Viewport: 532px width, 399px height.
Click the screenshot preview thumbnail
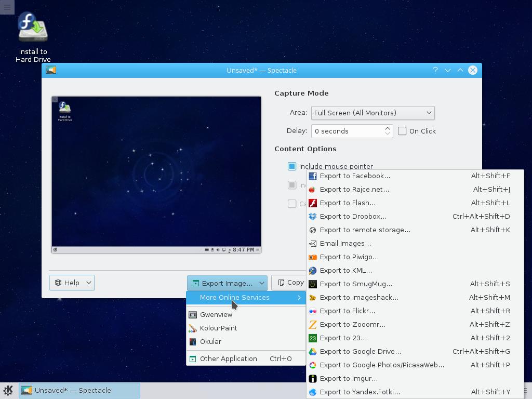click(x=156, y=175)
